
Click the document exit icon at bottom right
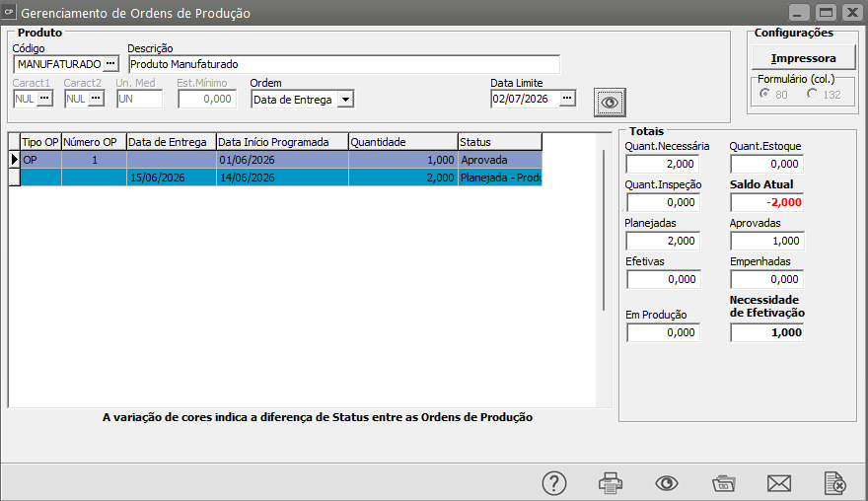(834, 483)
